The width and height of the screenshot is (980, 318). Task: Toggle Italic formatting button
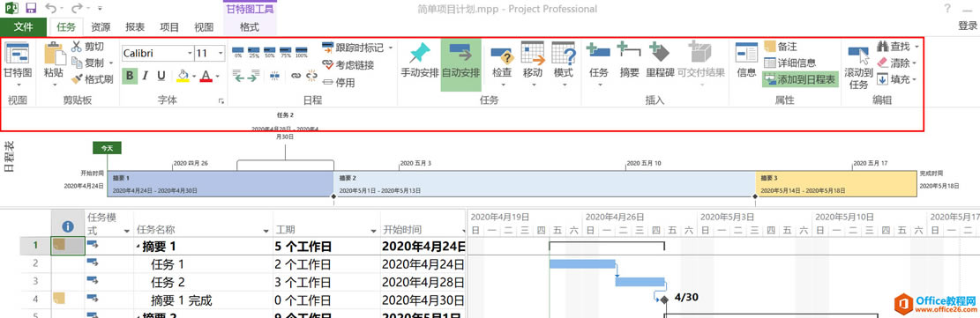(x=145, y=76)
